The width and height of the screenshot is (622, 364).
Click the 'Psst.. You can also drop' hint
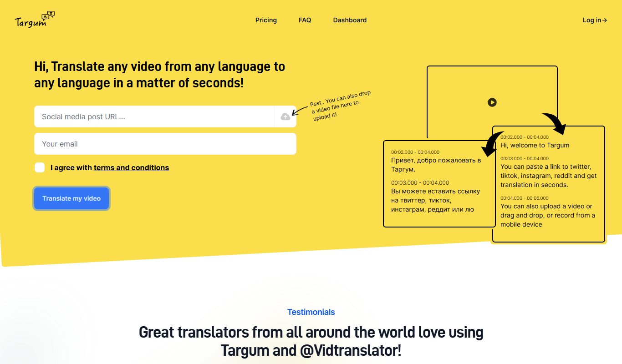pyautogui.click(x=342, y=105)
